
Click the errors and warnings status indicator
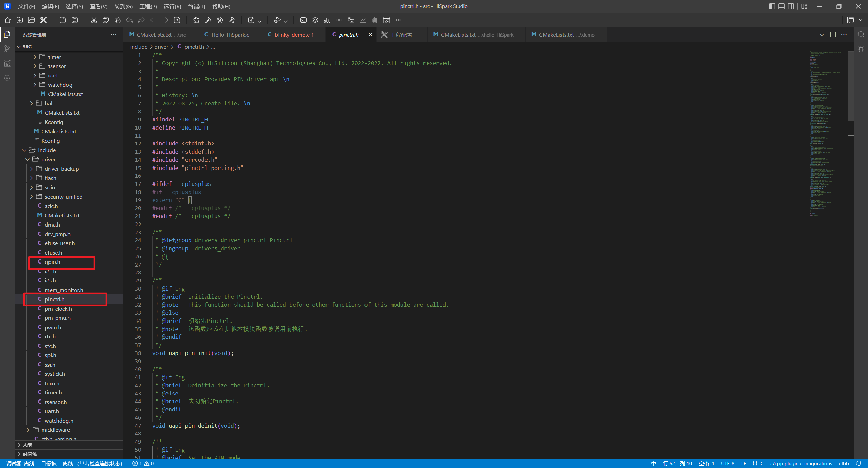[x=143, y=463]
